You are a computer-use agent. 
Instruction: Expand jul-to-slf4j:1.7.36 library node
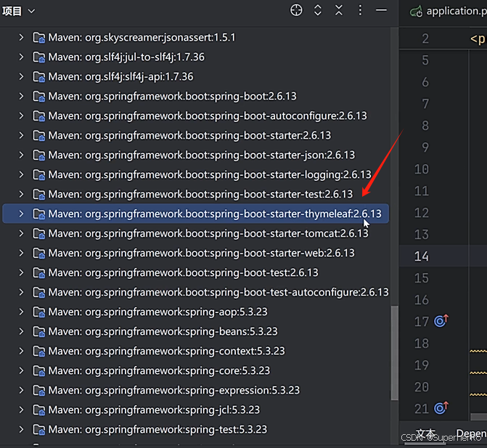21,57
